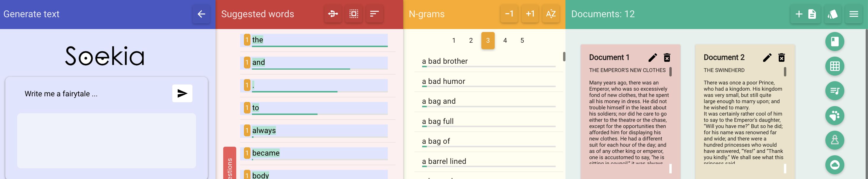Click the n-gram 'a bag full'
This screenshot has width=868, height=179.
pyautogui.click(x=488, y=122)
